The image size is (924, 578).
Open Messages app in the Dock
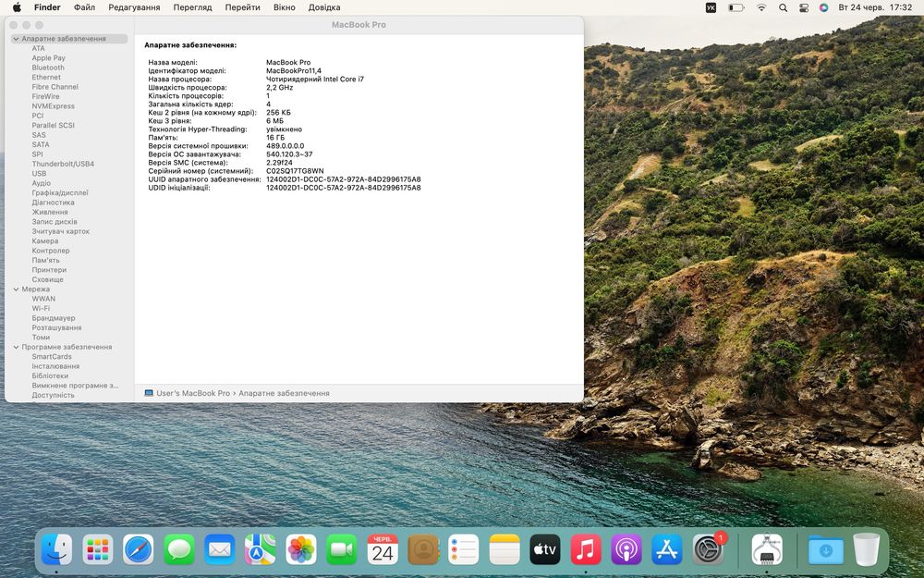click(x=179, y=549)
